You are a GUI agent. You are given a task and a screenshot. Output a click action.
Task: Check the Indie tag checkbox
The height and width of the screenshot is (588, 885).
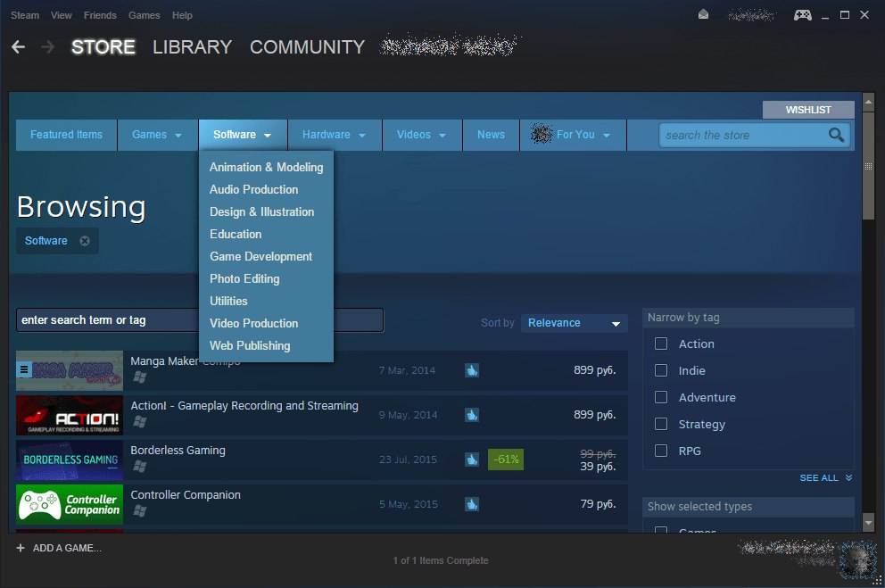point(661,370)
